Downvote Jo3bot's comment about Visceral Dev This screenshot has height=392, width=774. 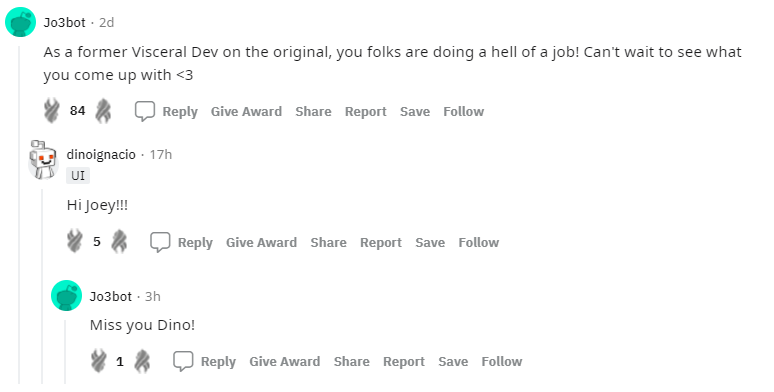(x=103, y=111)
